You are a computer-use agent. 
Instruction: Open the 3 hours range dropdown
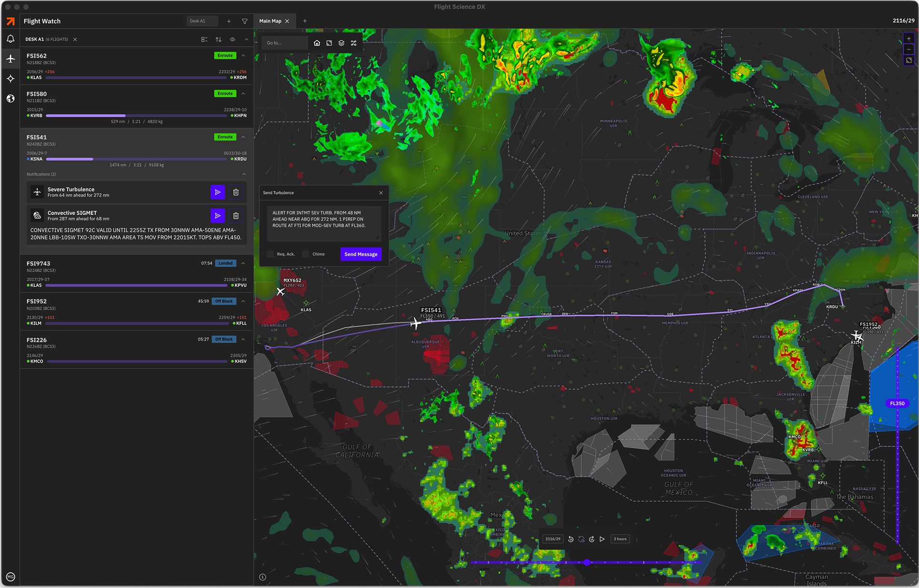point(620,539)
